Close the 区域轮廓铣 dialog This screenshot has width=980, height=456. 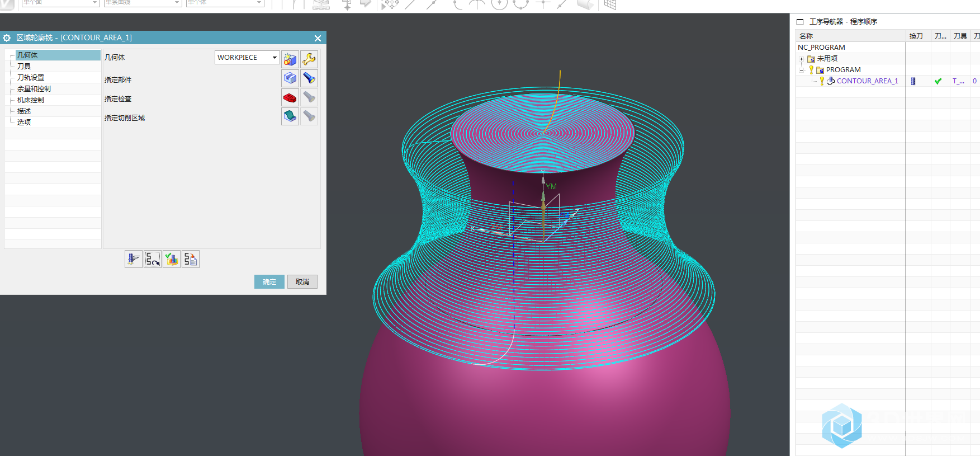tap(318, 38)
